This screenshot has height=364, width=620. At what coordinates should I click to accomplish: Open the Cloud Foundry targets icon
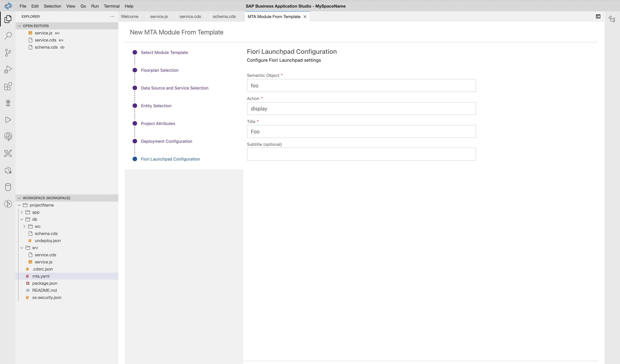(x=8, y=103)
